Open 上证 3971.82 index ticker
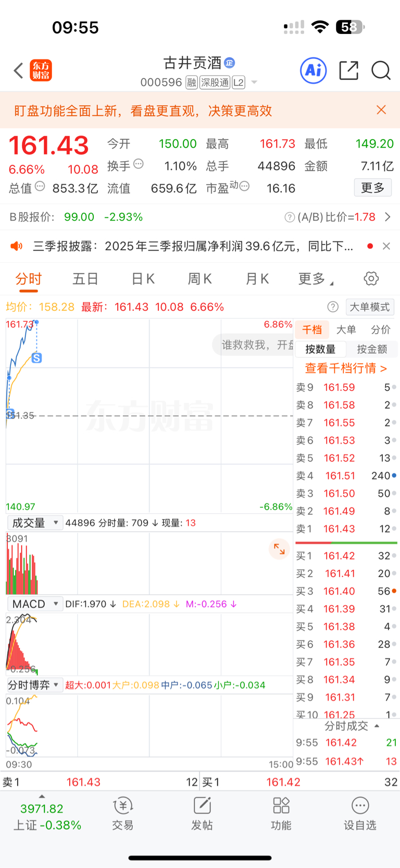The width and height of the screenshot is (400, 868). [46, 817]
